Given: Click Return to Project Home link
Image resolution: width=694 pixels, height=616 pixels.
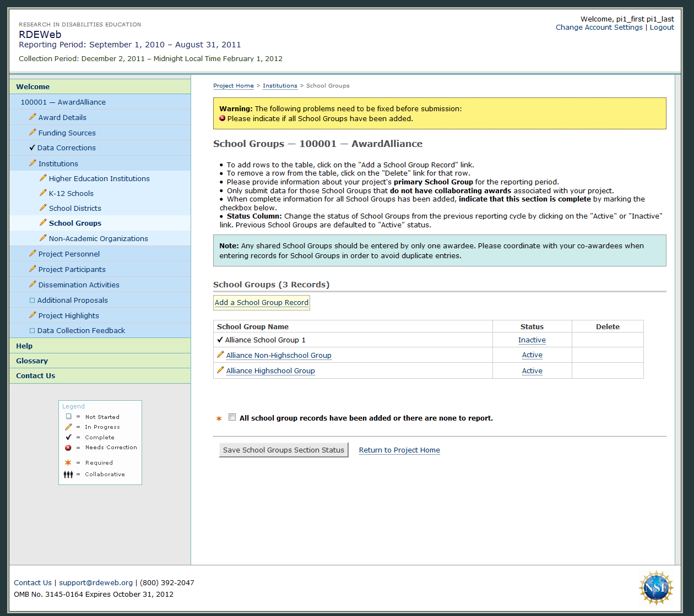Looking at the screenshot, I should 399,450.
